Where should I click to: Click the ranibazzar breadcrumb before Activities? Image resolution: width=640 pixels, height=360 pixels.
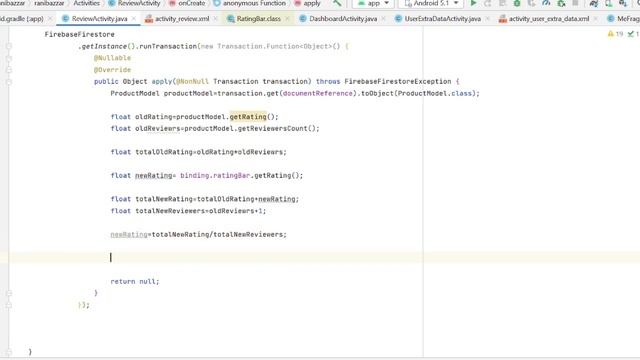coord(49,3)
